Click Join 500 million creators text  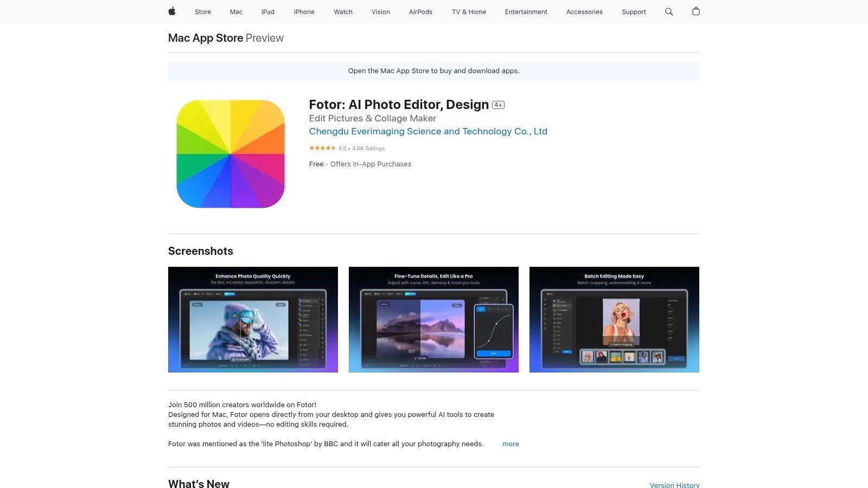[x=242, y=404]
